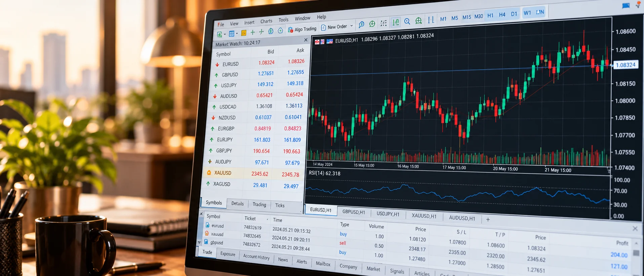Screen dimensions: 644x276
Task: Click the dotted grid toolbar icon
Action: pos(384,23)
